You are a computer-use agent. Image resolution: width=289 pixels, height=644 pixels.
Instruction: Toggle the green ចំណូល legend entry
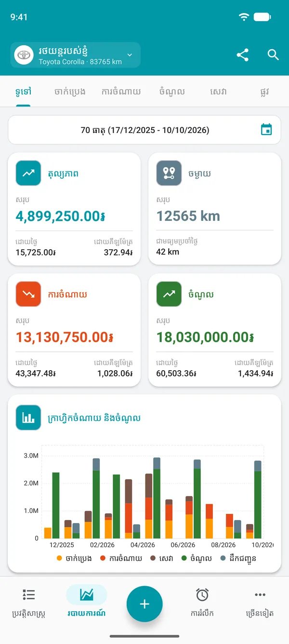coord(197,558)
